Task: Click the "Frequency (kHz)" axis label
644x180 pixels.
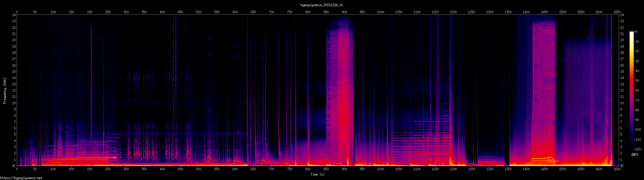Action: [x=5, y=91]
